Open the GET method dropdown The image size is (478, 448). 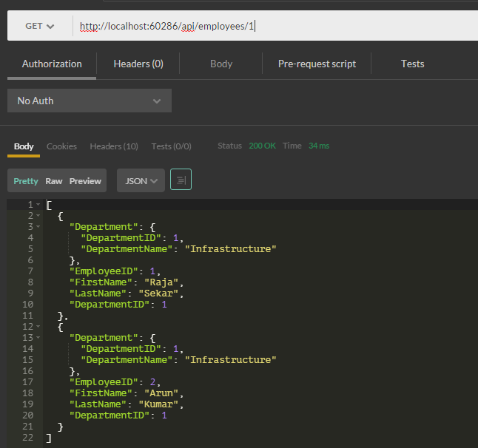[40, 26]
